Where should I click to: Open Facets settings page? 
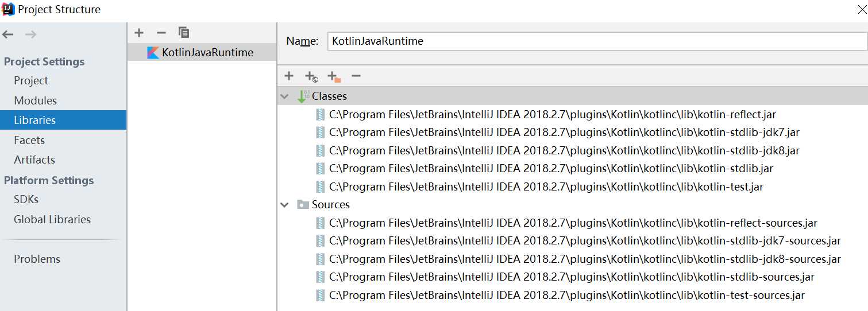click(x=29, y=140)
